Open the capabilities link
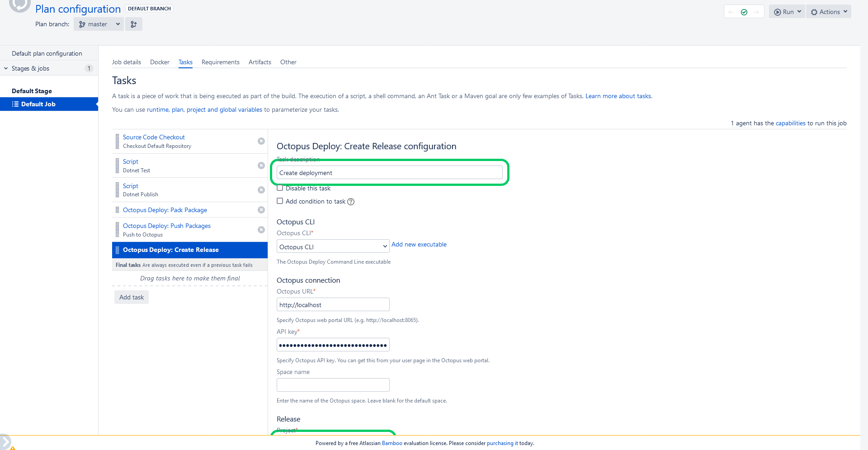The height and width of the screenshot is (450, 868). pyautogui.click(x=790, y=123)
